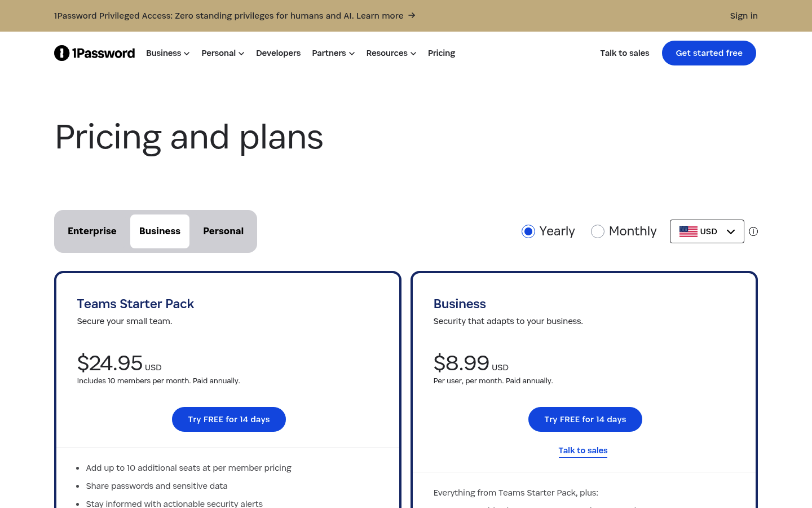812x508 pixels.
Task: Switch to the Personal plans tab
Action: point(223,231)
